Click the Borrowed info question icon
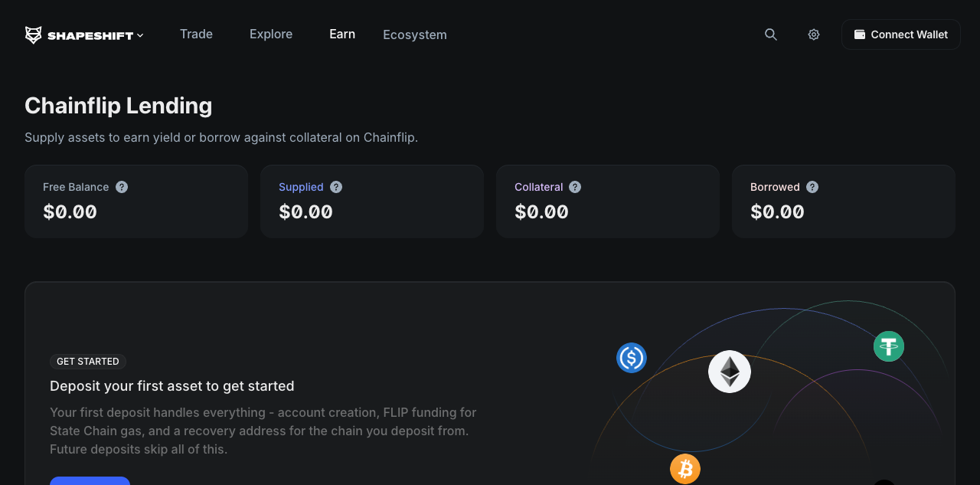 click(812, 187)
